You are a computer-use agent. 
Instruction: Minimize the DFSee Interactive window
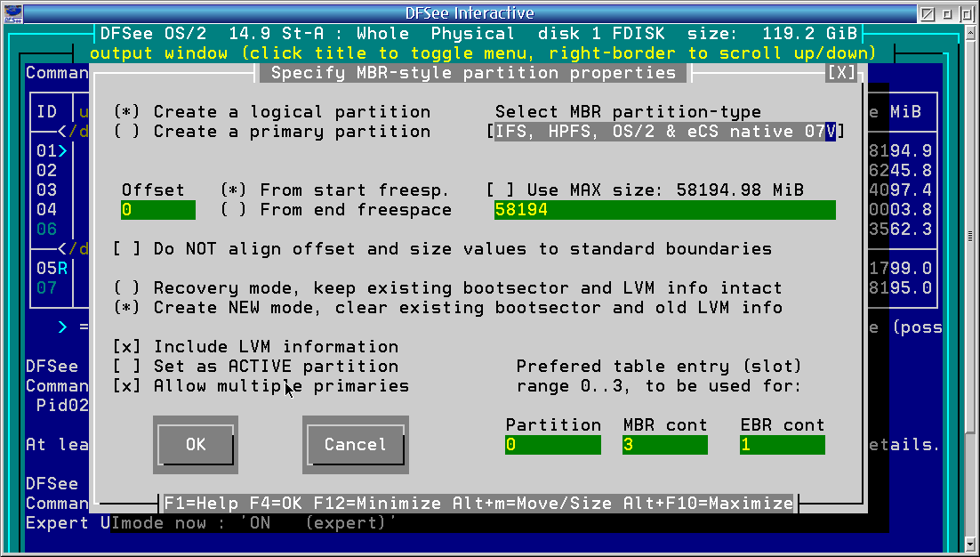[x=947, y=13]
